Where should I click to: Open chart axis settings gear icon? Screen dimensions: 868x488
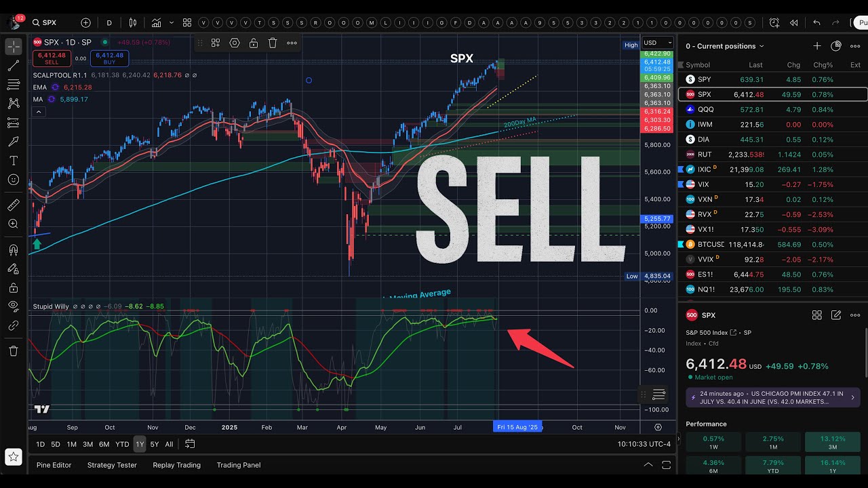pyautogui.click(x=658, y=427)
